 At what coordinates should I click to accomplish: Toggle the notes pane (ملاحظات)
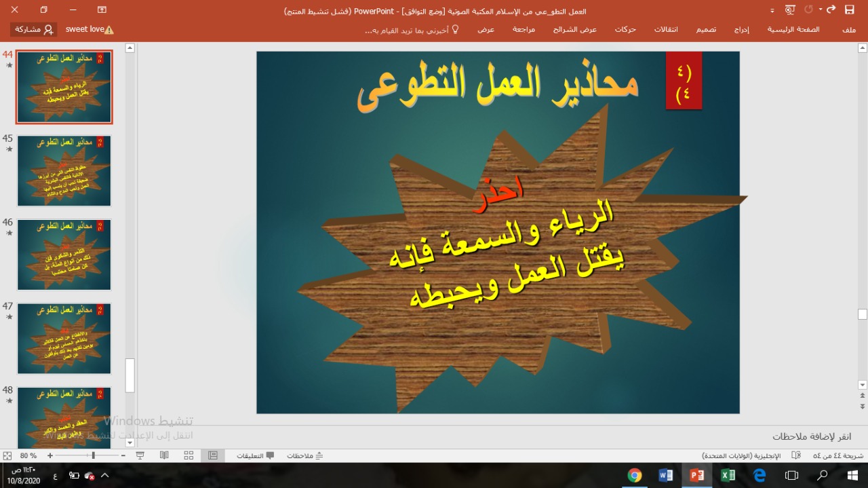pos(304,455)
